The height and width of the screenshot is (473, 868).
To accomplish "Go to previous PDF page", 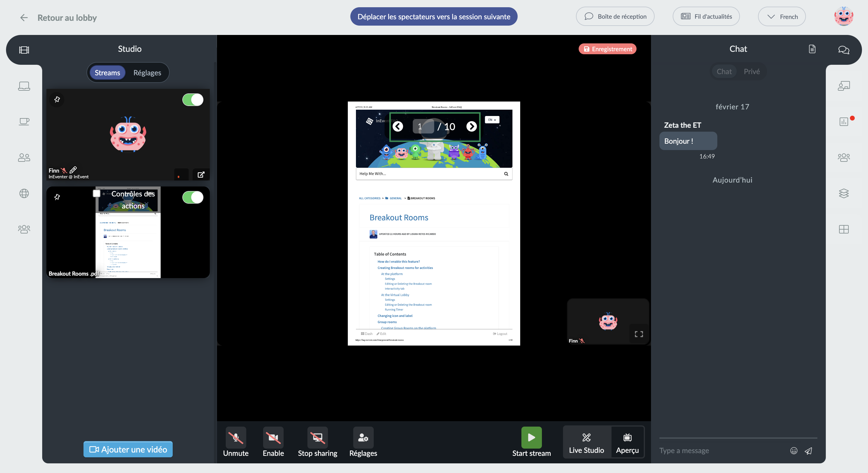I will coord(398,126).
